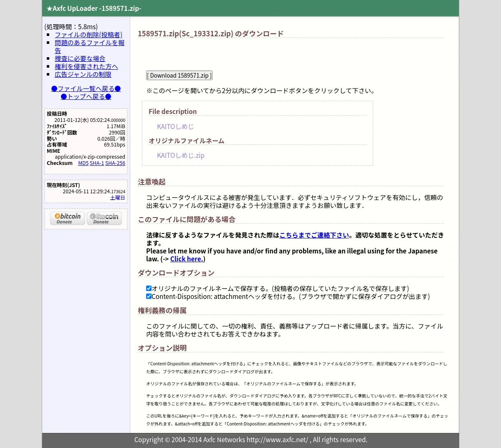Click the オプション説明 section heading
The image size is (501, 448).
point(162,348)
